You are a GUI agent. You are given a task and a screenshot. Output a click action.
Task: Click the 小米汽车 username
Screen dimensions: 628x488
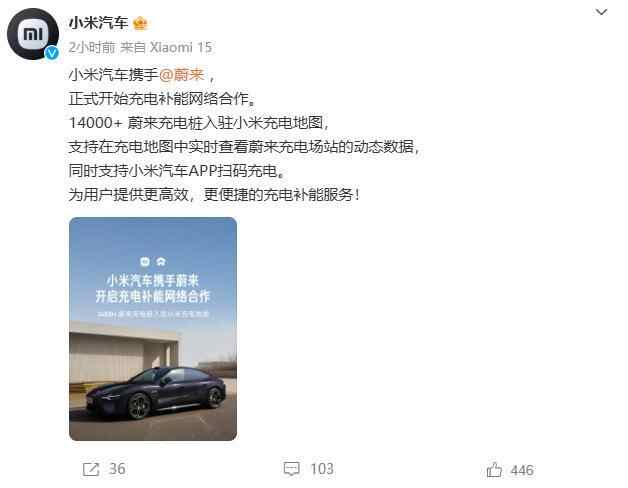coord(98,23)
